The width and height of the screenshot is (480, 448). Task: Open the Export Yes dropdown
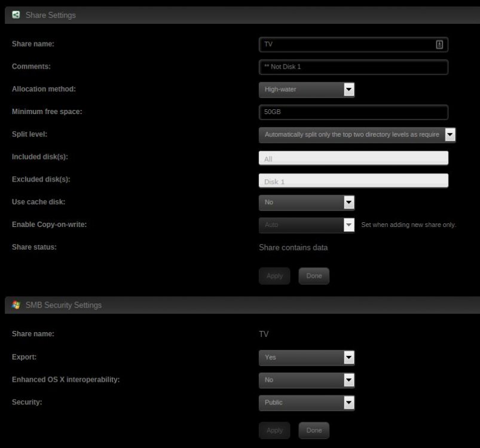click(x=307, y=357)
